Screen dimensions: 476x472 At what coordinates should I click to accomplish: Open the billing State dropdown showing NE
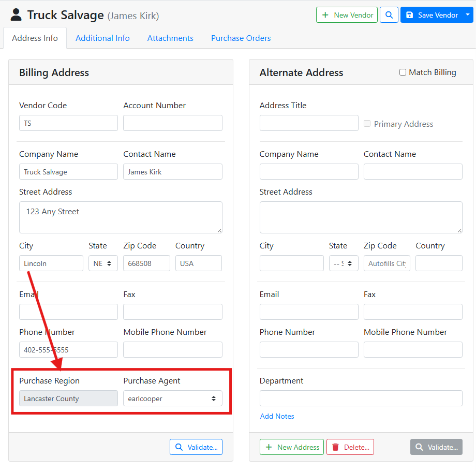103,263
